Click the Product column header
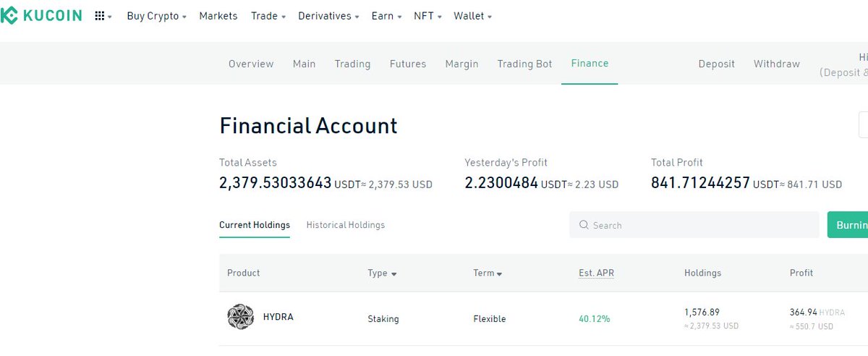 click(x=244, y=273)
